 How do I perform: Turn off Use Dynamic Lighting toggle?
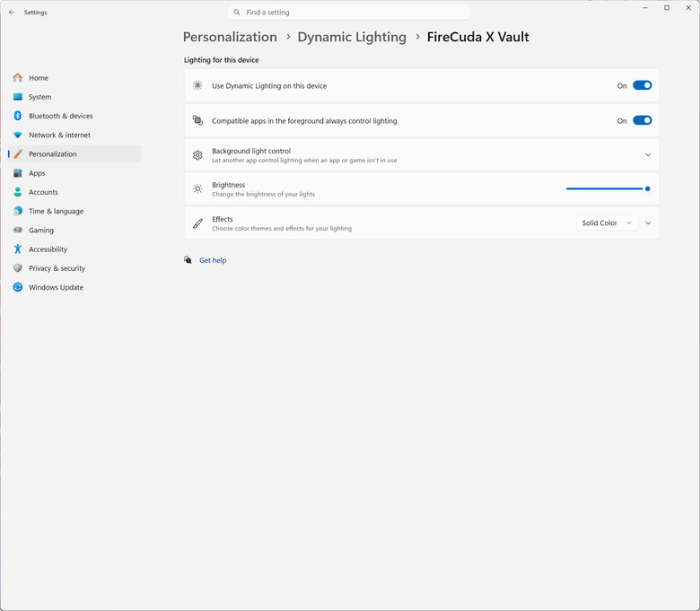coord(642,85)
